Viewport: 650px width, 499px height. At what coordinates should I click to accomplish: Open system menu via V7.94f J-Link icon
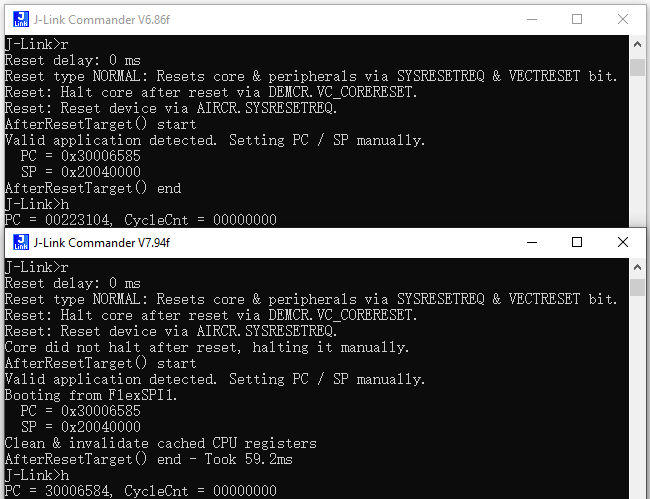[21, 242]
